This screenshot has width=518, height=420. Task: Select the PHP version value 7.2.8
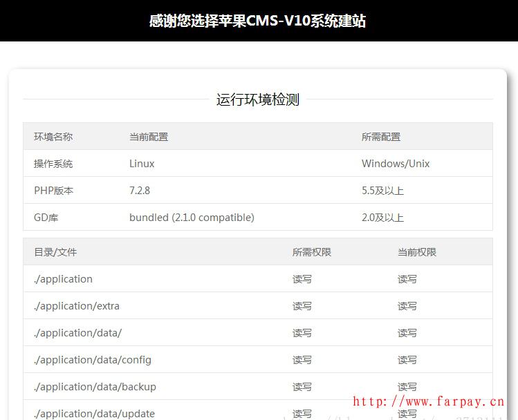tap(140, 191)
